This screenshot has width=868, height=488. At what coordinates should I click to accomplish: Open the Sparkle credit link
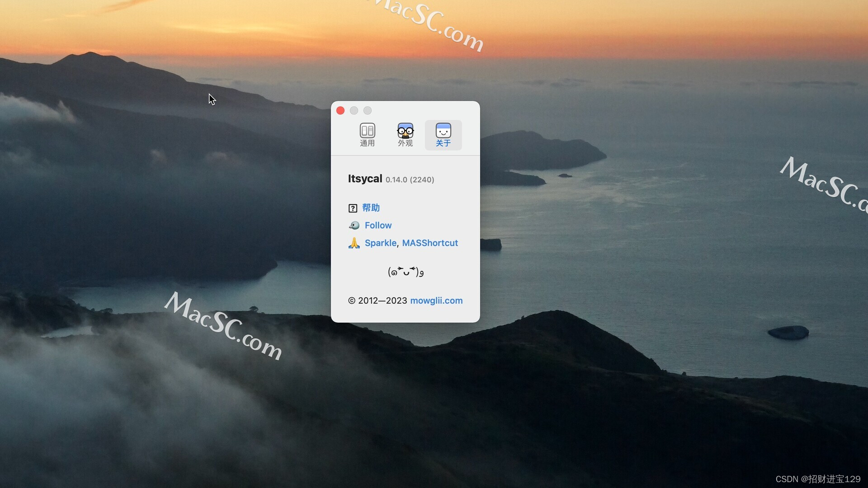380,243
